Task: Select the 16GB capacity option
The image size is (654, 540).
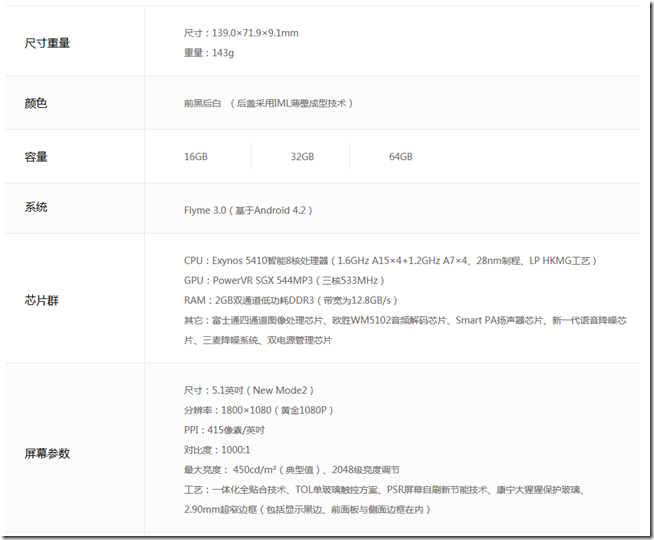Action: 196,157
